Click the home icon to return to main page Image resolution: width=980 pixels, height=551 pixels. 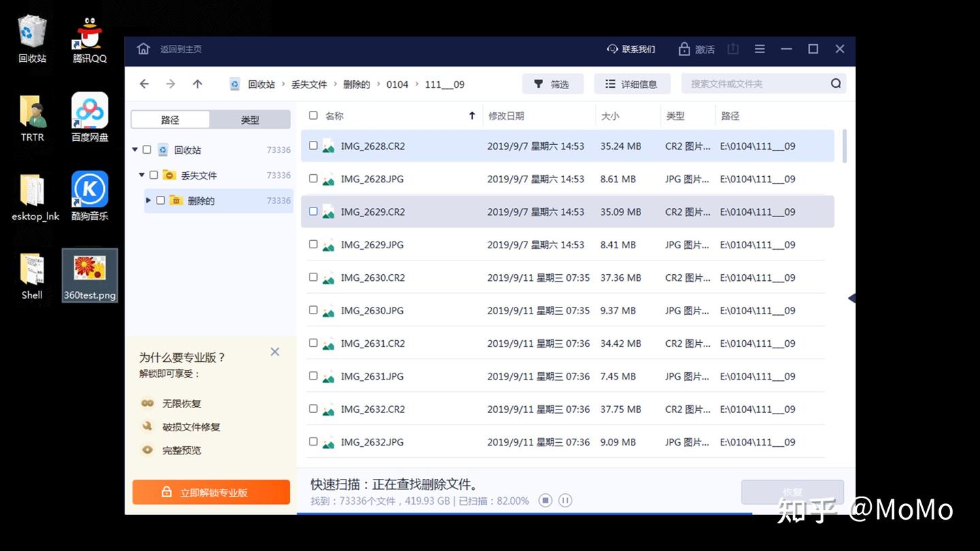tap(143, 49)
